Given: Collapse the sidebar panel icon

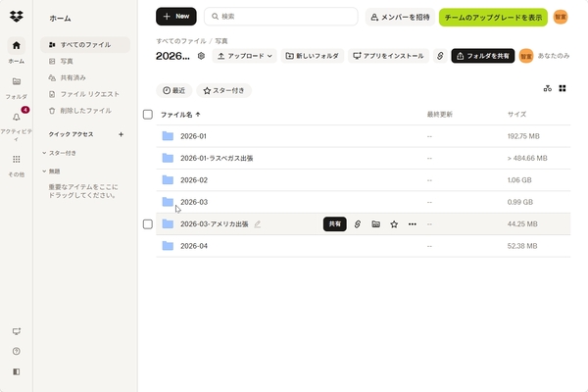Looking at the screenshot, I should 16,371.
